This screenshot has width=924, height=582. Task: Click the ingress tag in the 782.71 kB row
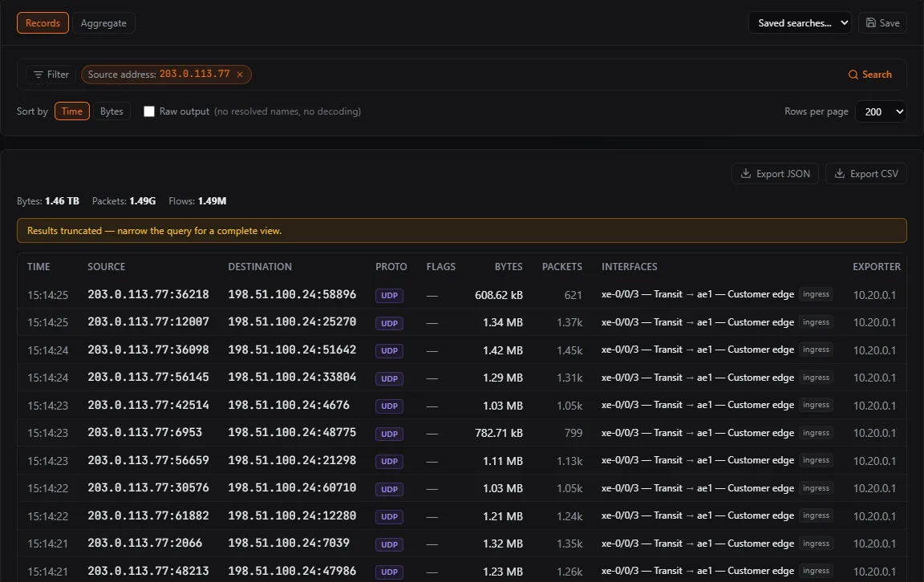point(816,432)
